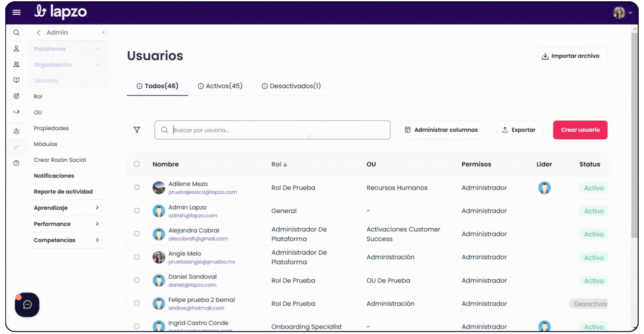Open the hamburger menu icon

(x=16, y=12)
